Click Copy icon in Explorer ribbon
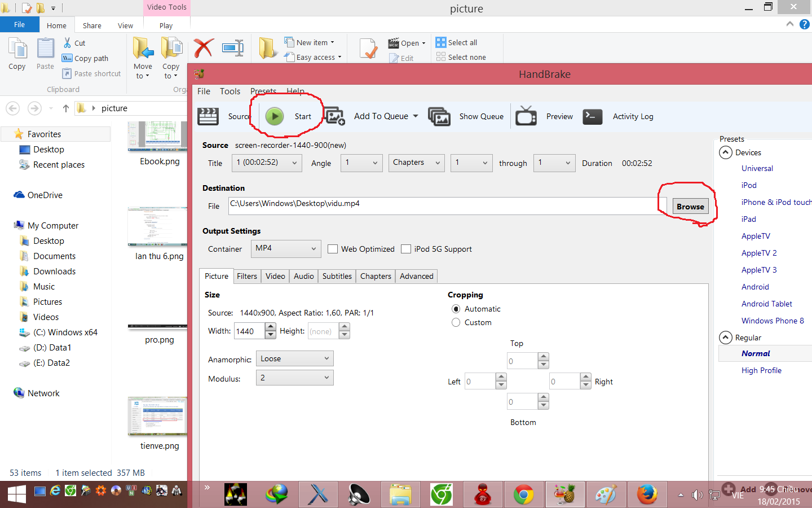812x508 pixels. click(x=17, y=49)
